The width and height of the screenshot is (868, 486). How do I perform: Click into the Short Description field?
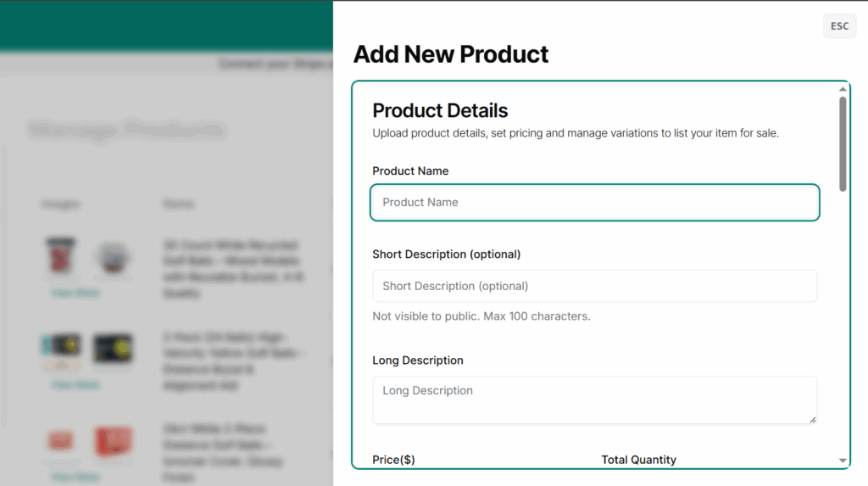click(x=594, y=286)
